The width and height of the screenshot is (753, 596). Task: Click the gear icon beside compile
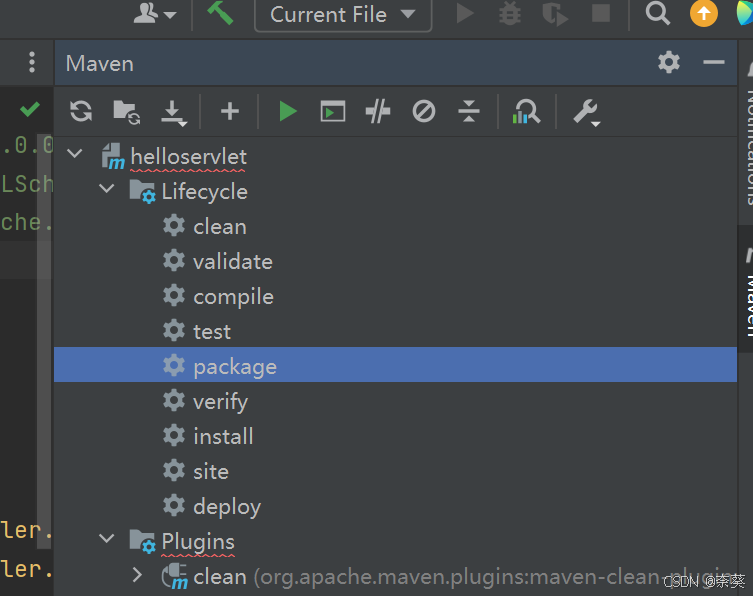coord(174,295)
